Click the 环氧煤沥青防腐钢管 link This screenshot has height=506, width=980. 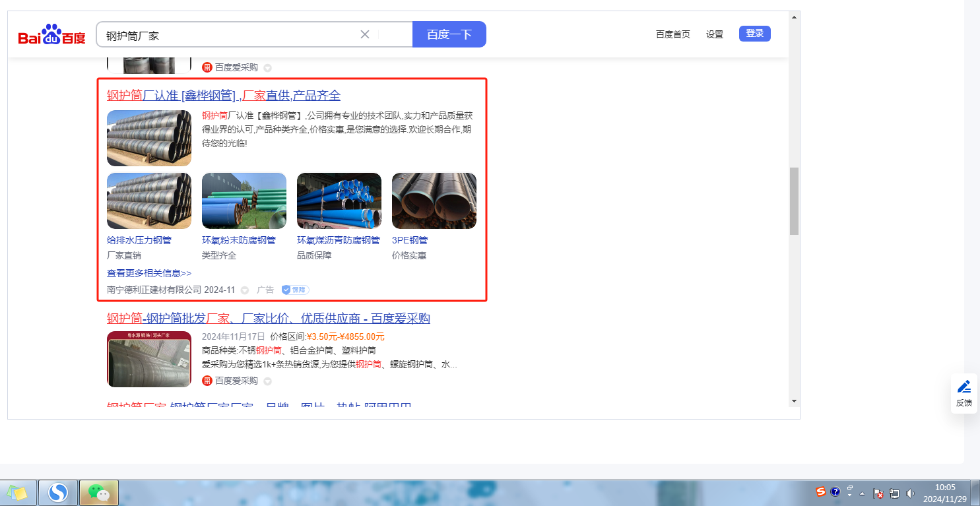339,240
